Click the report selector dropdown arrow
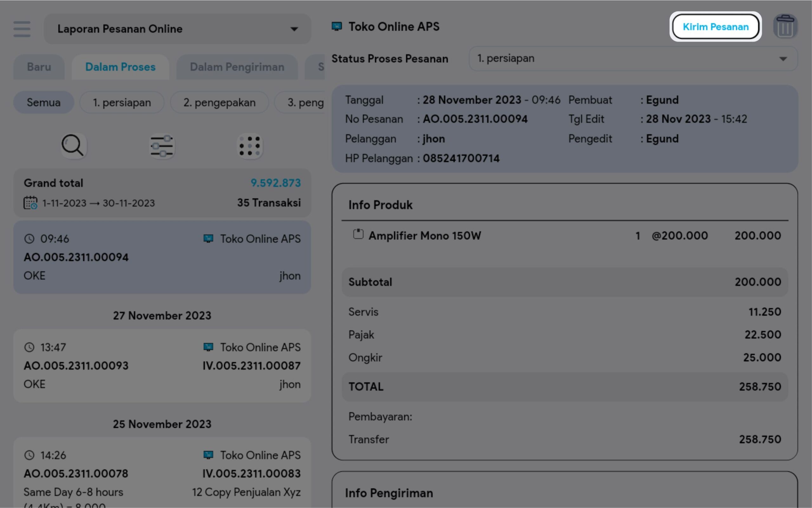 tap(294, 29)
